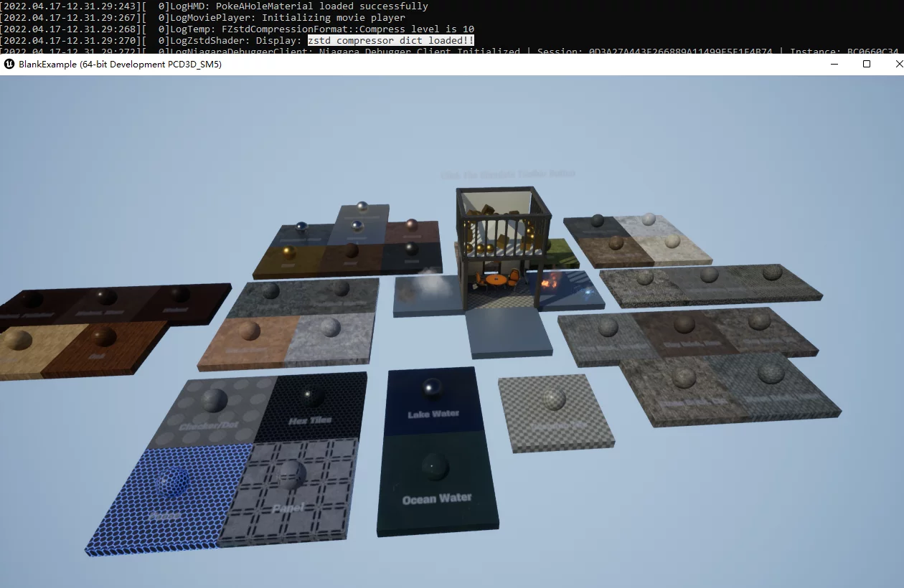Click the orange round table under the cage
The height and width of the screenshot is (588, 904).
[x=496, y=281]
